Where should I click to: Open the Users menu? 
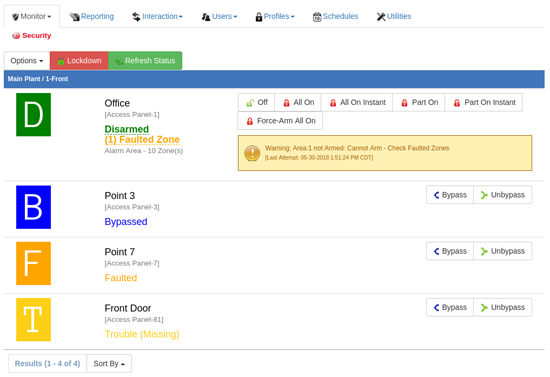coord(219,16)
